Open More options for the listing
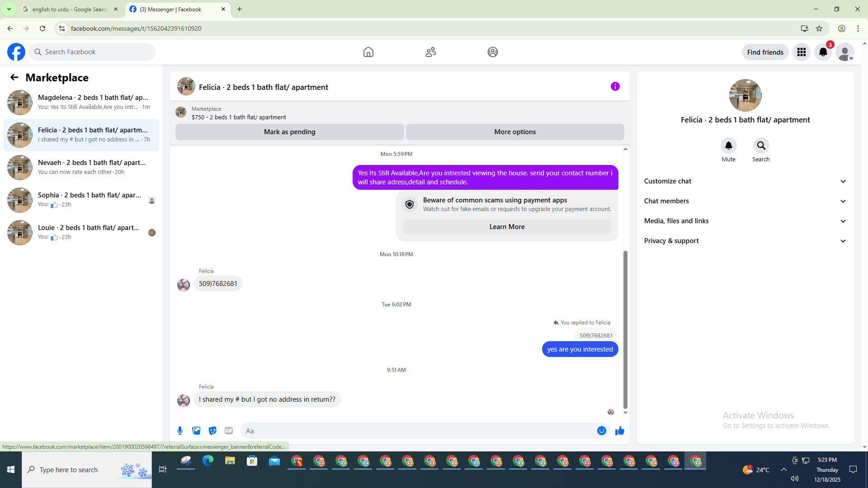 click(x=515, y=132)
